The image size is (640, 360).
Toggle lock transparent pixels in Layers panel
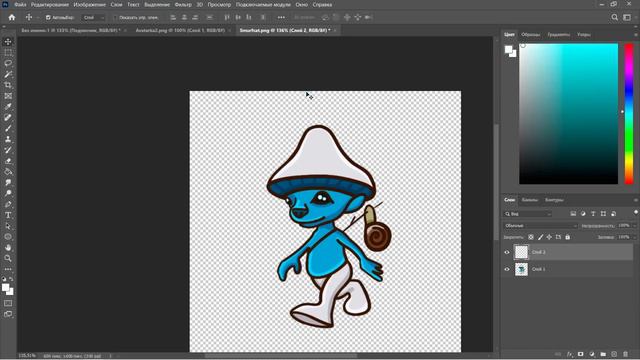(x=531, y=237)
